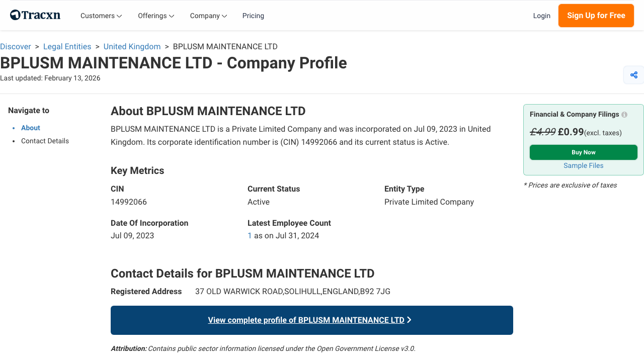The image size is (644, 362).
Task: Click the employee count link showing 1
Action: coord(249,235)
